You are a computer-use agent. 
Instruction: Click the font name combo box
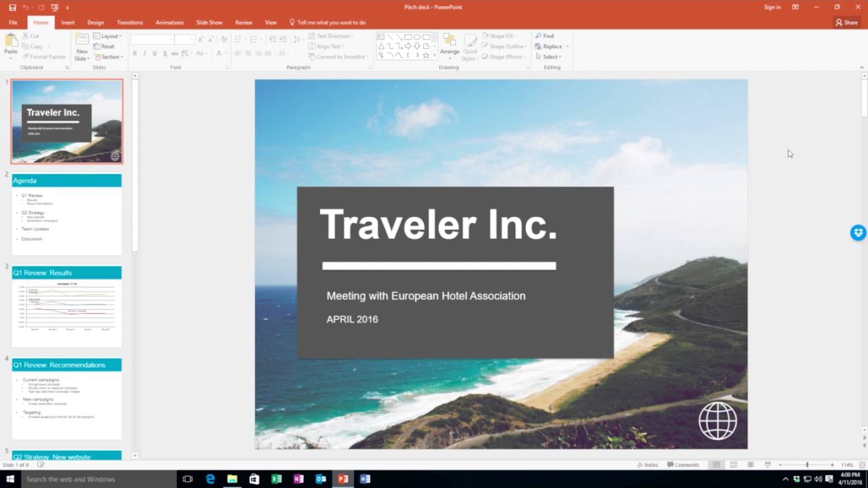[x=152, y=39]
